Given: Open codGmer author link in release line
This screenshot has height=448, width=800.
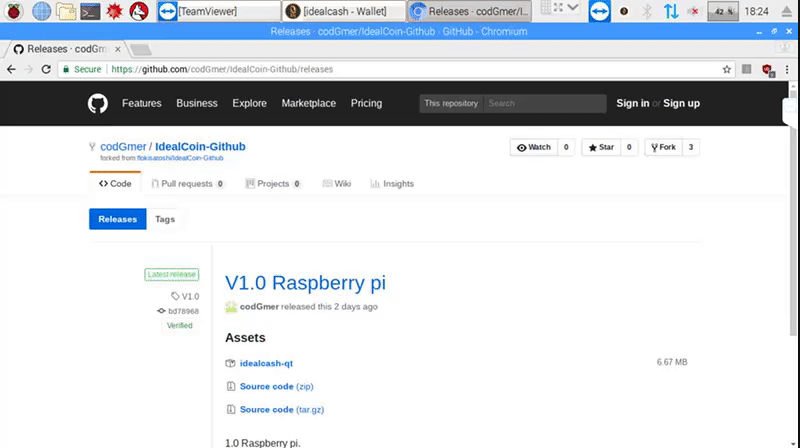Looking at the screenshot, I should (259, 307).
